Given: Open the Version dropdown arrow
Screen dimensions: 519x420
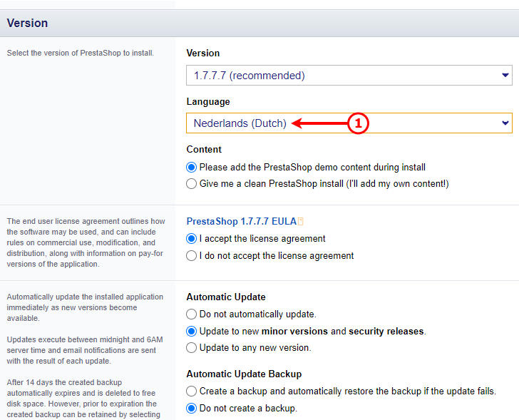Looking at the screenshot, I should 505,75.
